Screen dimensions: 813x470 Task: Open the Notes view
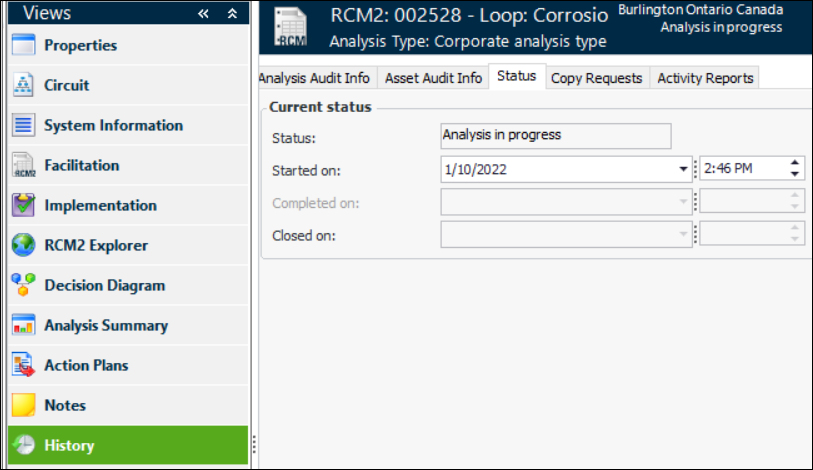(x=128, y=405)
